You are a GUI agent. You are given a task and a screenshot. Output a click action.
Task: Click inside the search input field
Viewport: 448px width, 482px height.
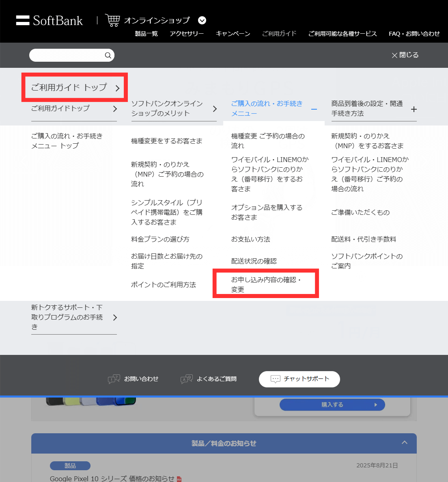(65, 55)
